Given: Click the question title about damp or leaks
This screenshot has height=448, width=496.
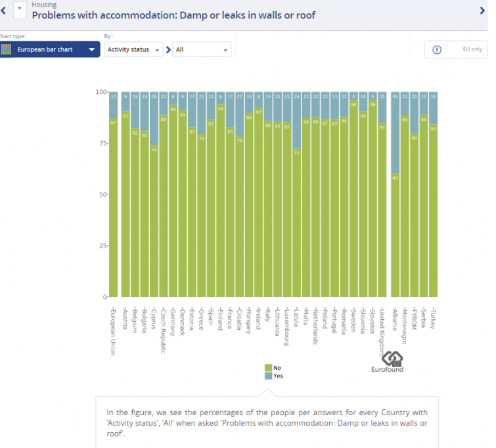Looking at the screenshot, I should coord(173,14).
